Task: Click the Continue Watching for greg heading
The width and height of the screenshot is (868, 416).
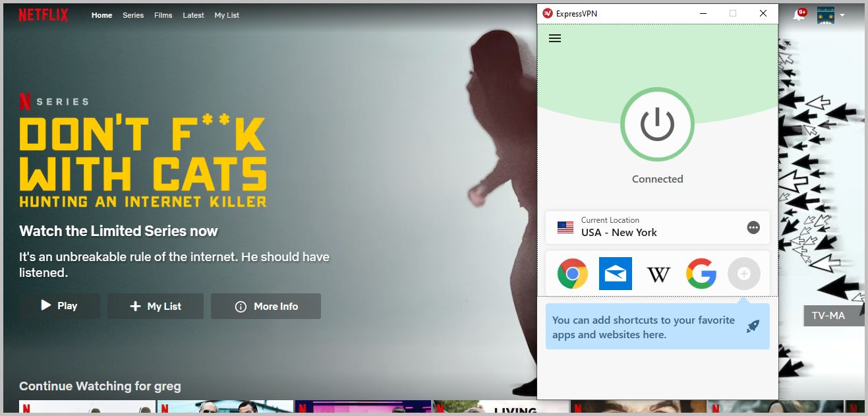Action: (100, 386)
